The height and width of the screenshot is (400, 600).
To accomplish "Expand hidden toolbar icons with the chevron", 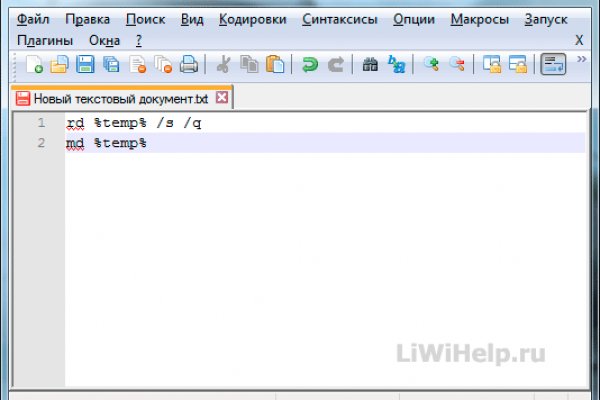I will (x=582, y=60).
